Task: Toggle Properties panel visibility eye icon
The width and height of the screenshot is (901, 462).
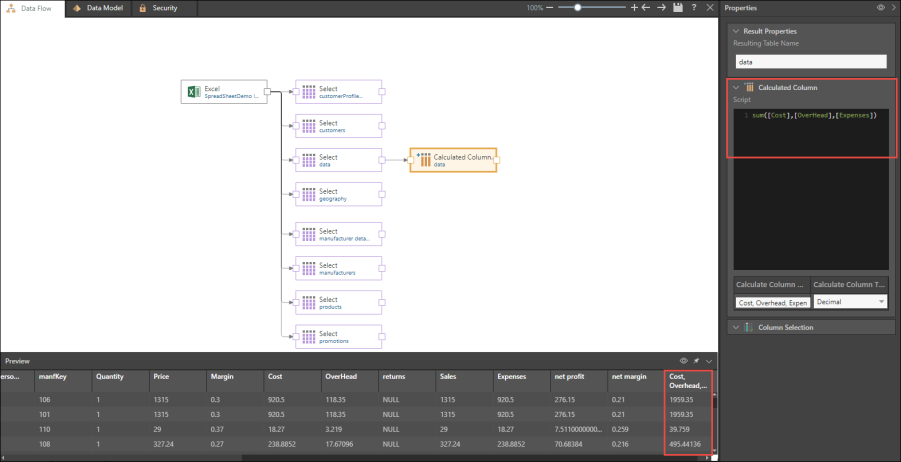Action: click(x=880, y=7)
